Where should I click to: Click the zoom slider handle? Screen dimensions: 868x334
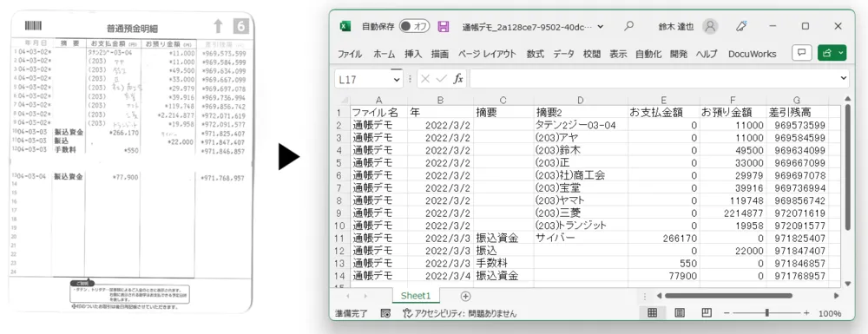pyautogui.click(x=766, y=313)
